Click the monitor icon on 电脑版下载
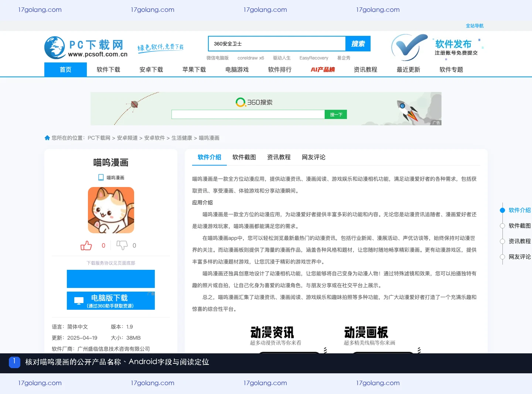Screen dimensions: 532x394 tap(79, 301)
